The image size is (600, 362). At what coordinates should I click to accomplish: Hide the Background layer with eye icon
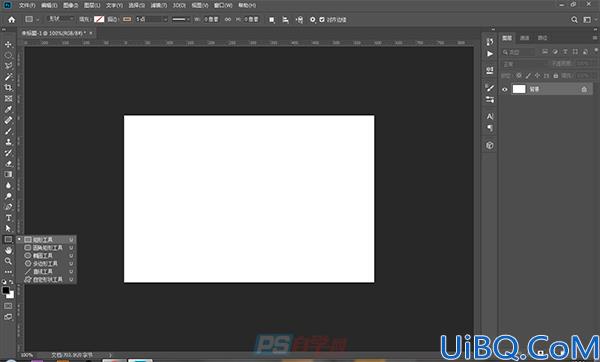coord(505,90)
